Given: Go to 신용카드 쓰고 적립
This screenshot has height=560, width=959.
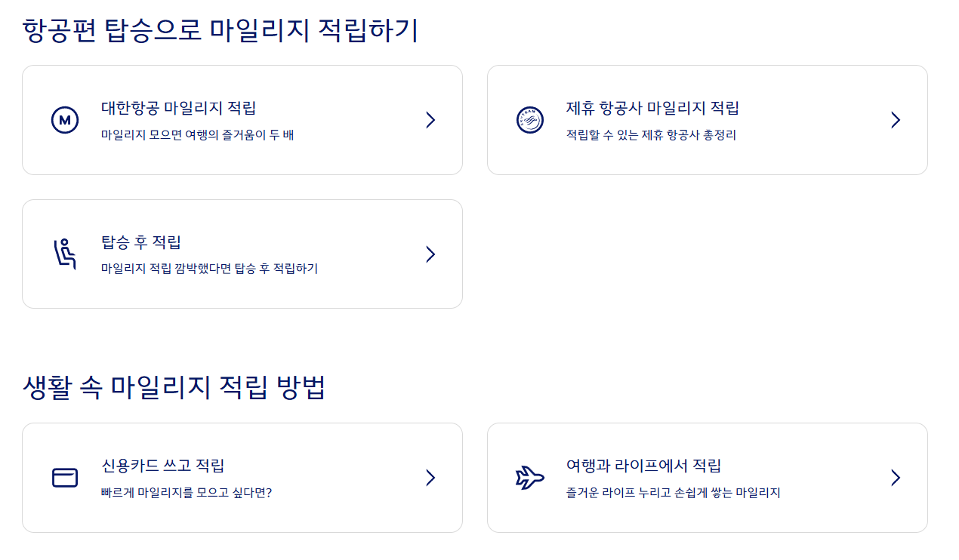Looking at the screenshot, I should 162,466.
